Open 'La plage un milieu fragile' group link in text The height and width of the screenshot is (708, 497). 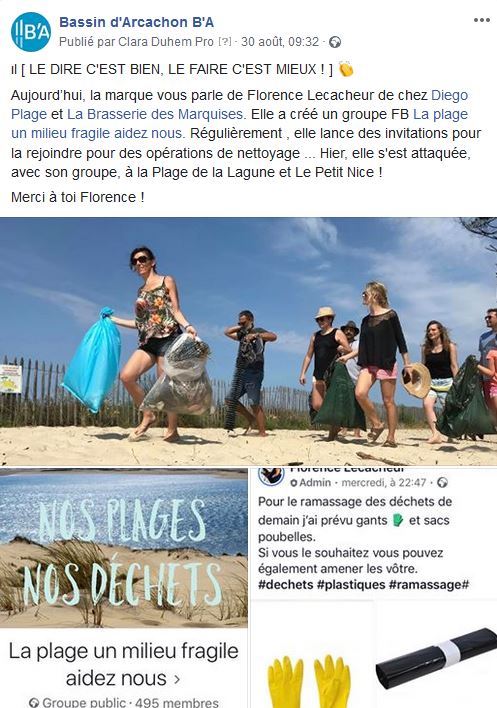click(239, 124)
